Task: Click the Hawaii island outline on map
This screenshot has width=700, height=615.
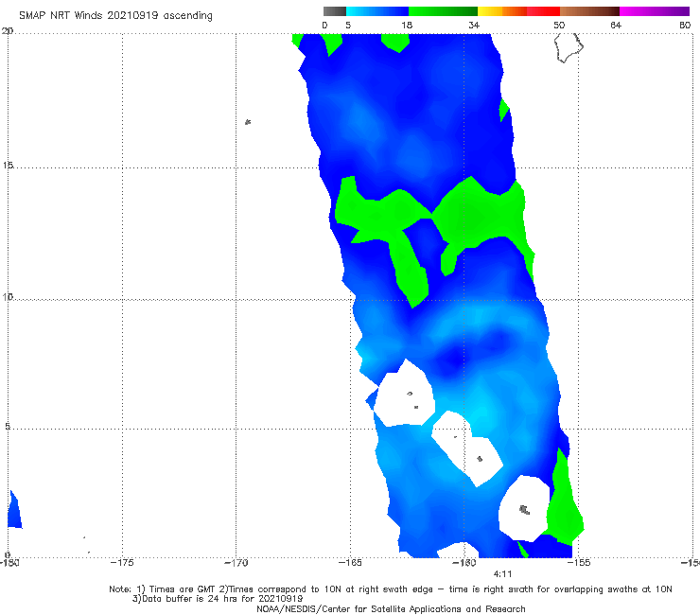Action: tap(569, 47)
